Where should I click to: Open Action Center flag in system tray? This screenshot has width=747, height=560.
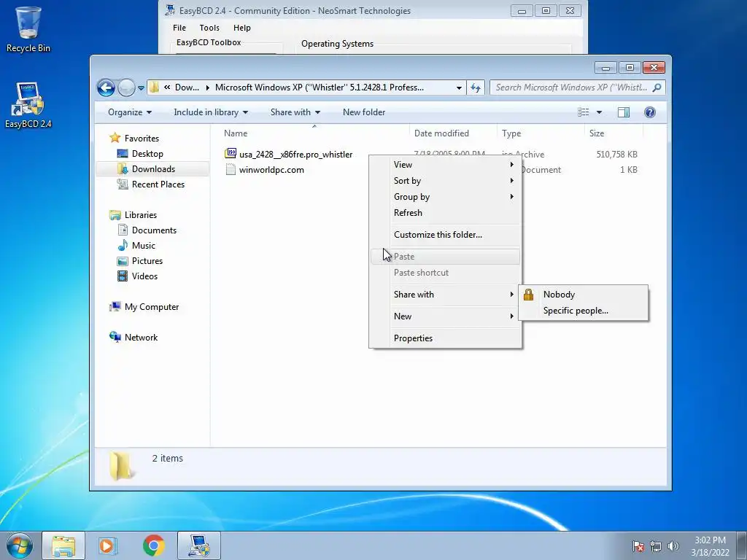[x=638, y=546]
